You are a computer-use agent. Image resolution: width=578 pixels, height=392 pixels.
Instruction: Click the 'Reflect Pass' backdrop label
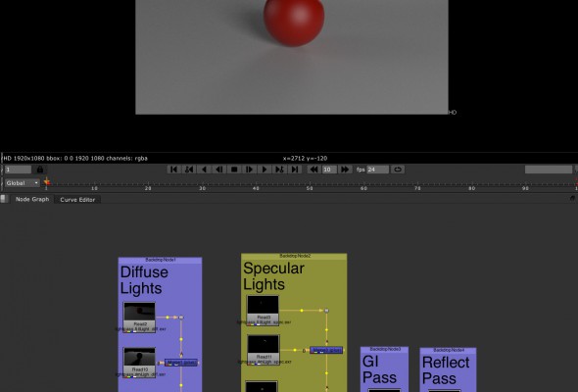click(446, 370)
